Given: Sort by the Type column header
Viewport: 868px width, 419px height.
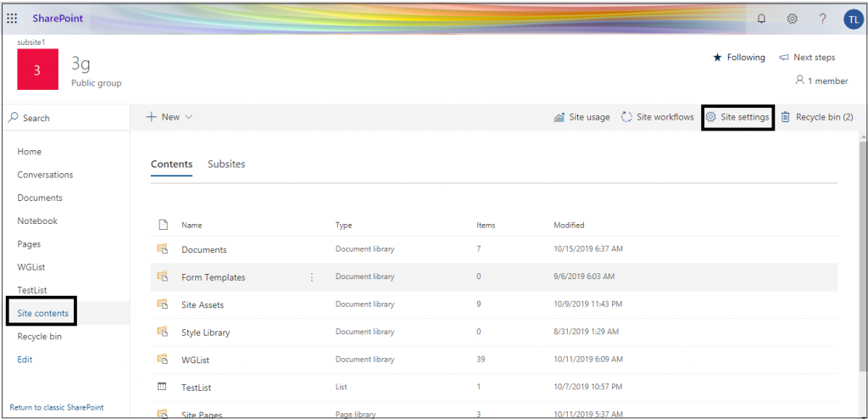Looking at the screenshot, I should (344, 225).
